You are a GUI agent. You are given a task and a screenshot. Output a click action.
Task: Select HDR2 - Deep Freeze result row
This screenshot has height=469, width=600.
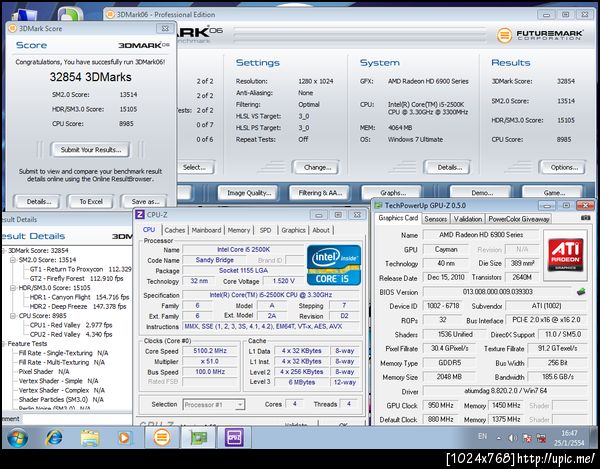point(78,306)
